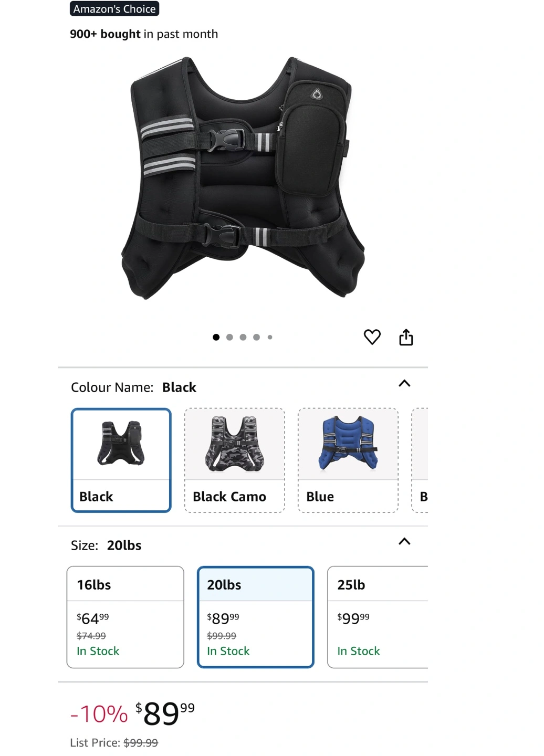Collapse the Size section chevron

click(x=404, y=541)
